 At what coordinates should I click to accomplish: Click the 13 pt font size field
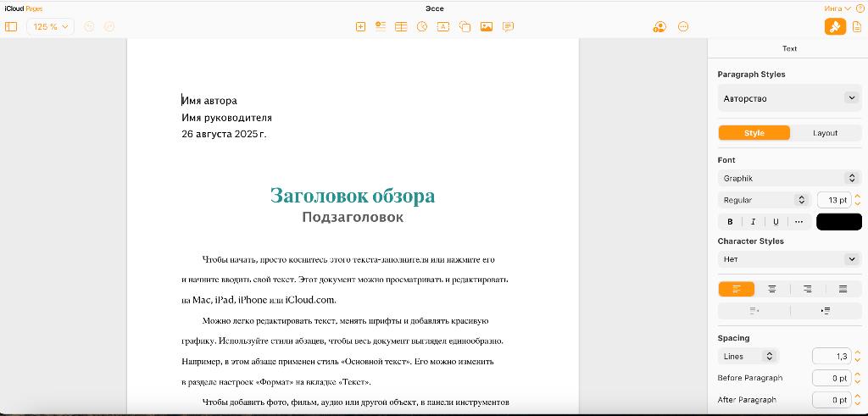tap(834, 200)
